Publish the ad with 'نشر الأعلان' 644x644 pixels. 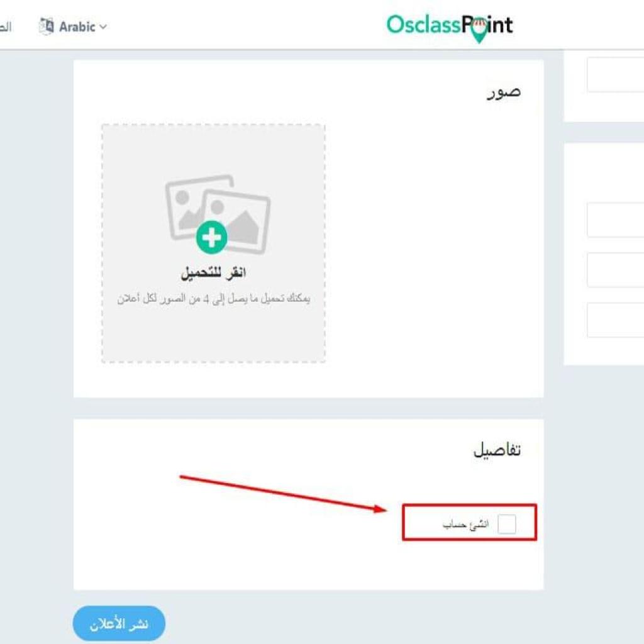119,623
